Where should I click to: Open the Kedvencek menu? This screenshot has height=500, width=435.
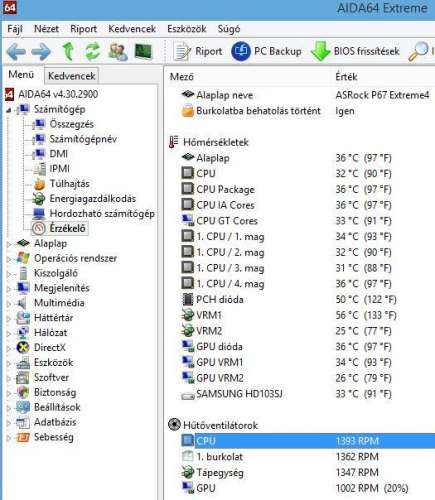click(x=132, y=29)
